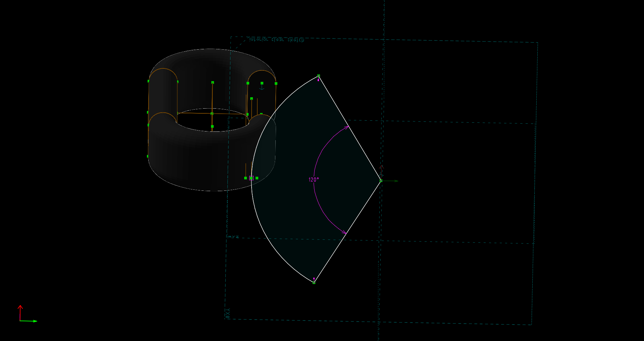Click the green point at sector's top vertex
Viewport: 644px width, 341px height.
point(319,76)
